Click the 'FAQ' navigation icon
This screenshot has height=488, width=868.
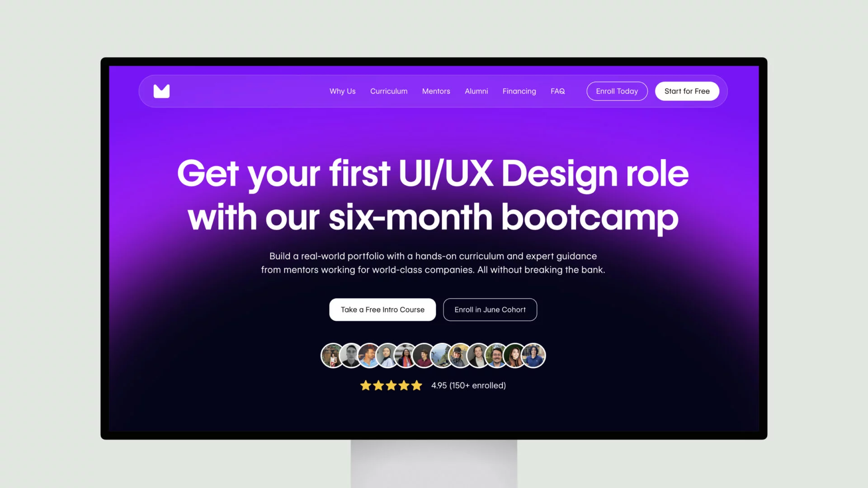(557, 91)
